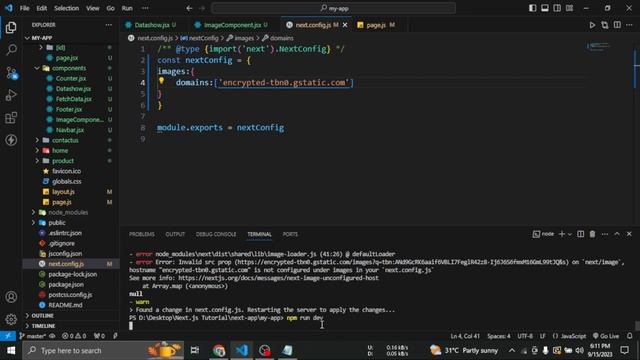The width and height of the screenshot is (640, 360).
Task: Switch to the ImageComponent.jsx tab
Action: click(x=232, y=25)
